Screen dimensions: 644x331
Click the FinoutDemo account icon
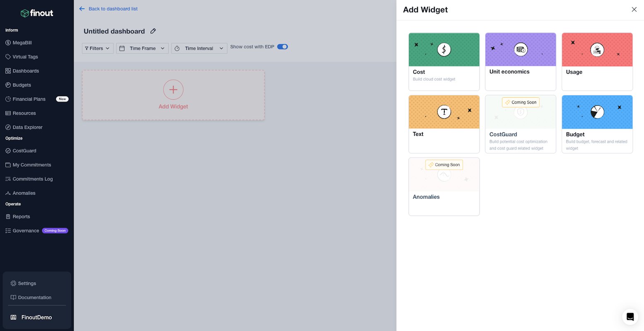pyautogui.click(x=13, y=317)
